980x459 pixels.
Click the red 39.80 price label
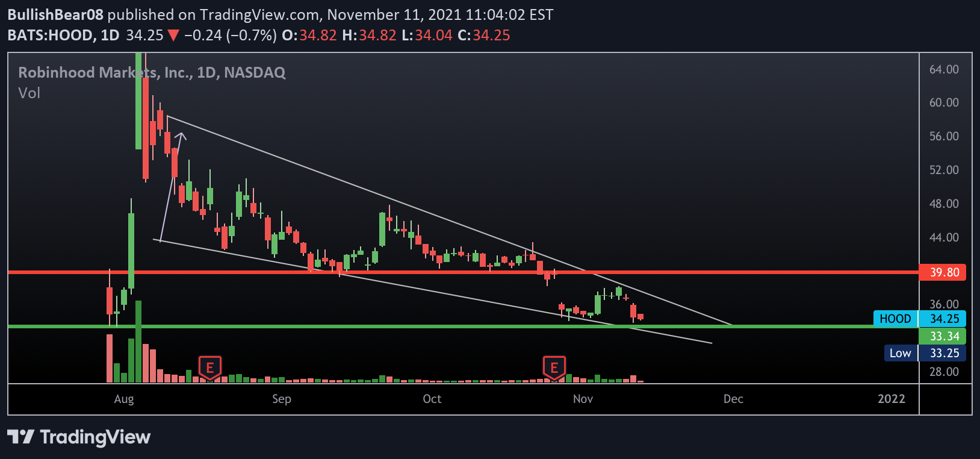(x=943, y=272)
